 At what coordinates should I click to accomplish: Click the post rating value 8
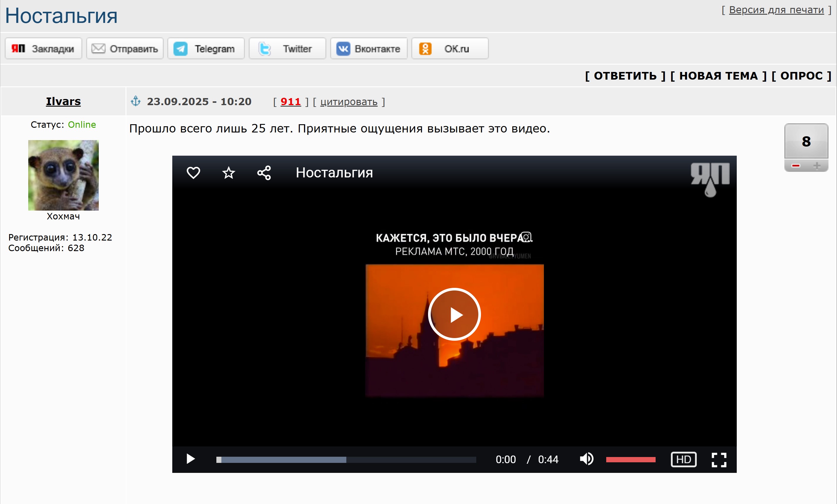806,141
